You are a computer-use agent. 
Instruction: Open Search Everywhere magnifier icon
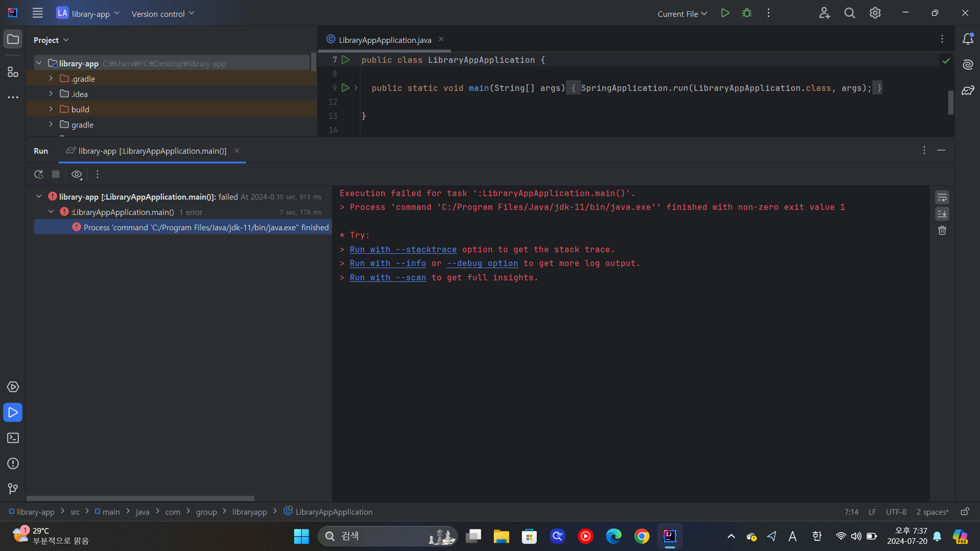(849, 13)
